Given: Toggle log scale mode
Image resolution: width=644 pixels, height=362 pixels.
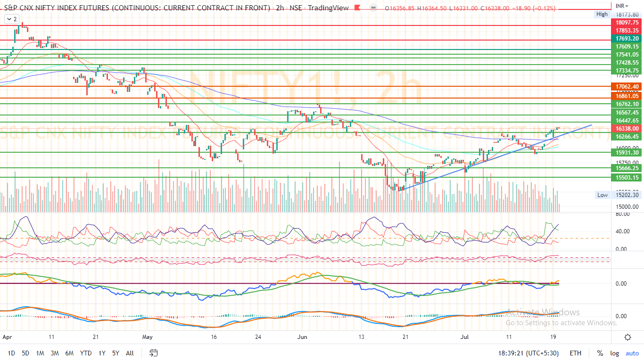Looking at the screenshot, I should 614,353.
